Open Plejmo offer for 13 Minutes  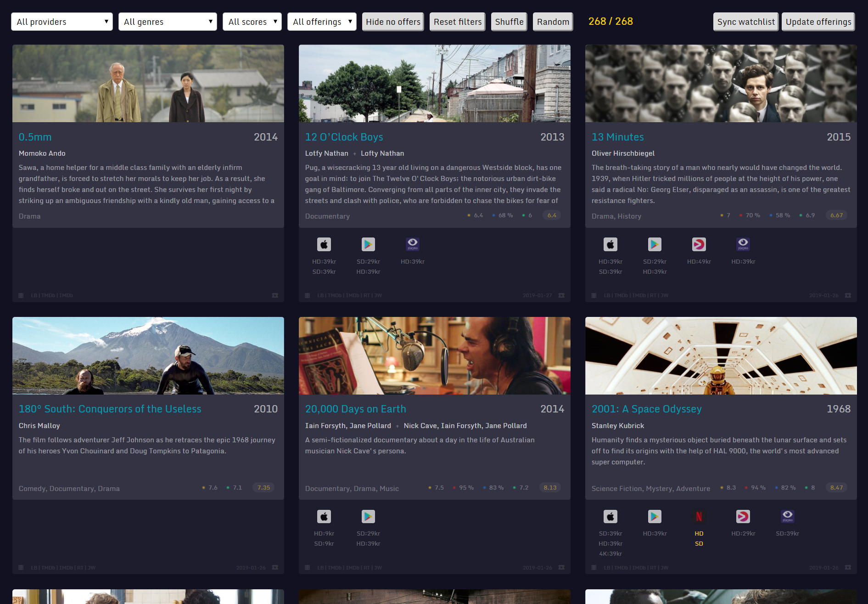tap(743, 244)
